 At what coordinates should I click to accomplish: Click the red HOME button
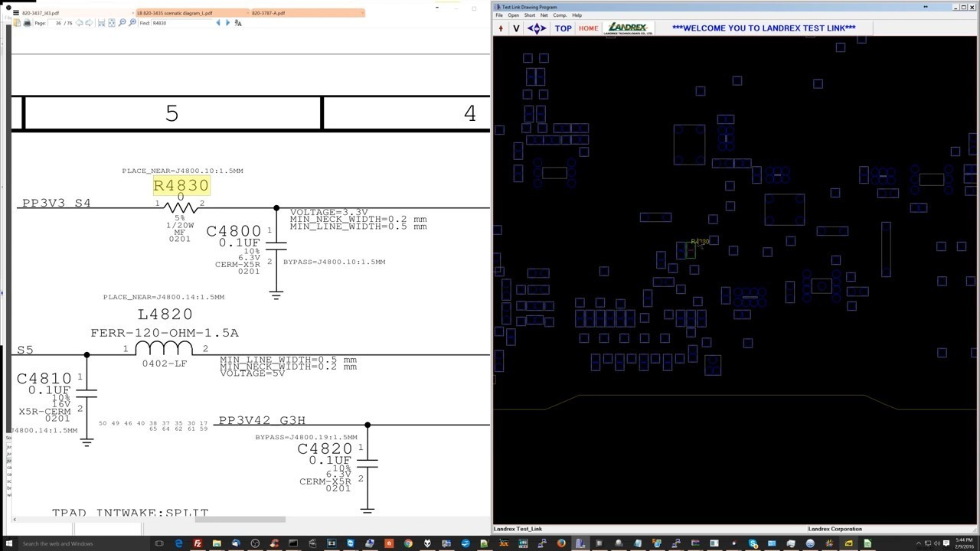589,28
